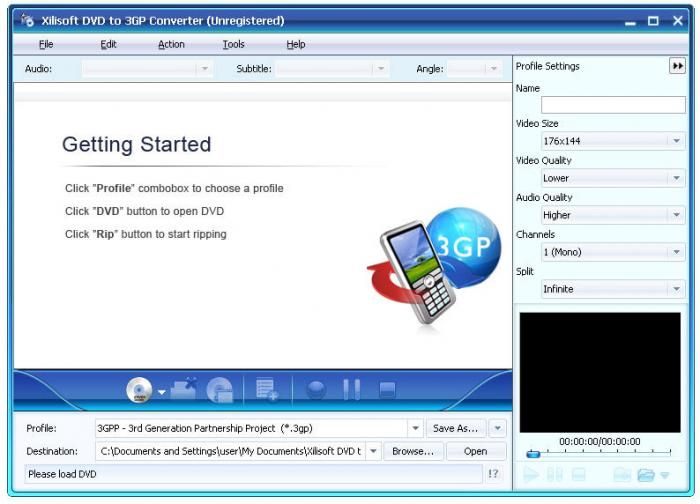Image resolution: width=700 pixels, height=504 pixels.
Task: Click the Stop icon in main toolbar
Action: [x=387, y=390]
